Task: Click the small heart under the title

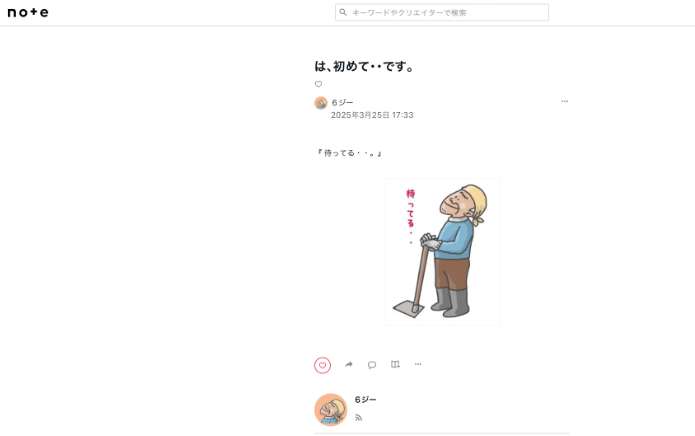Action: point(318,84)
